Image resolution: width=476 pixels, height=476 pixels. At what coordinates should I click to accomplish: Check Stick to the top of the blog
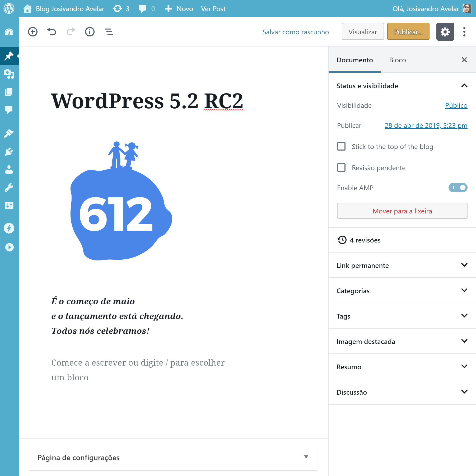[x=341, y=146]
